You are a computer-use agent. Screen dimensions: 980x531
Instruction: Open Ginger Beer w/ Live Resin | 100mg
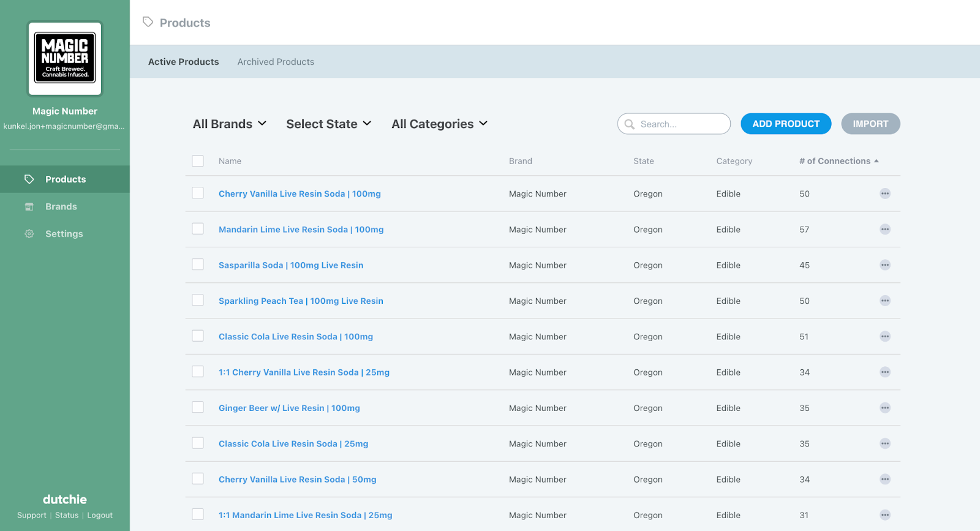(x=289, y=408)
